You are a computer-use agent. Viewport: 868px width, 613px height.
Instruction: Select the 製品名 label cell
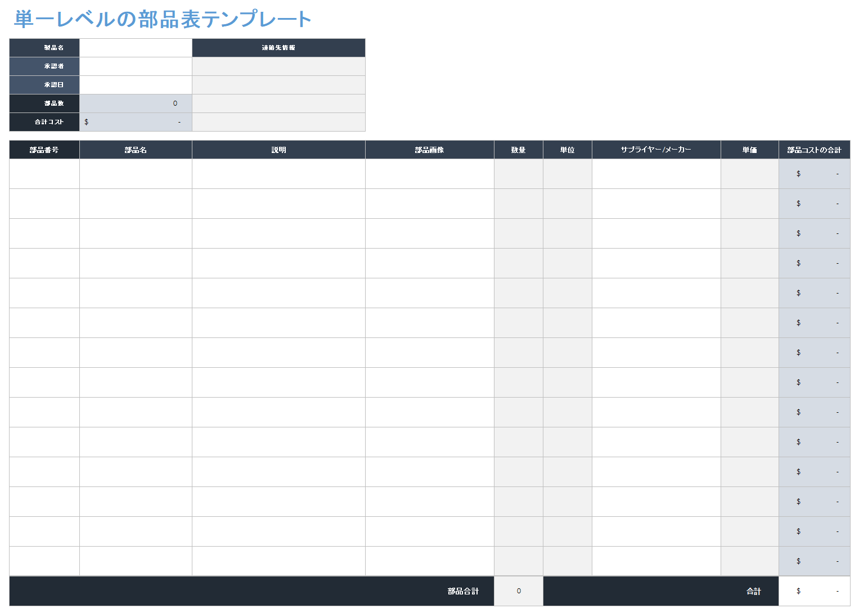pyautogui.click(x=44, y=48)
